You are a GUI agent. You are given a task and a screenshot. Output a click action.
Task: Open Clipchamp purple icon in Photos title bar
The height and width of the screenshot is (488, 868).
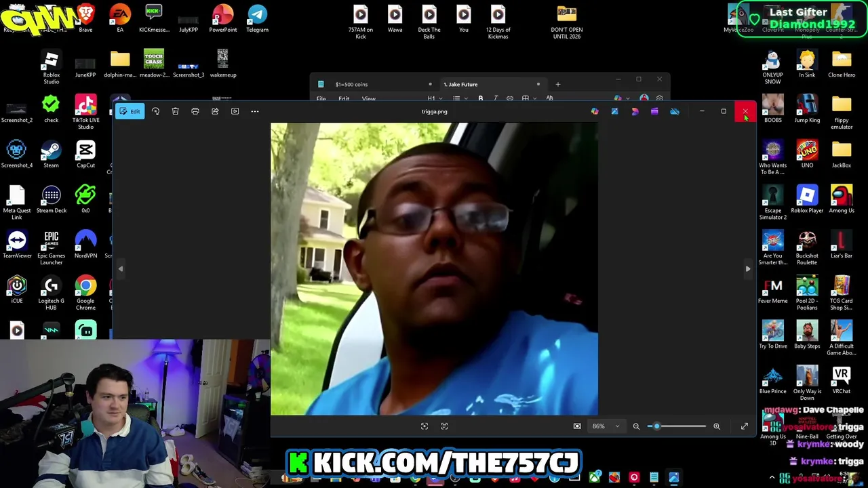click(x=654, y=111)
